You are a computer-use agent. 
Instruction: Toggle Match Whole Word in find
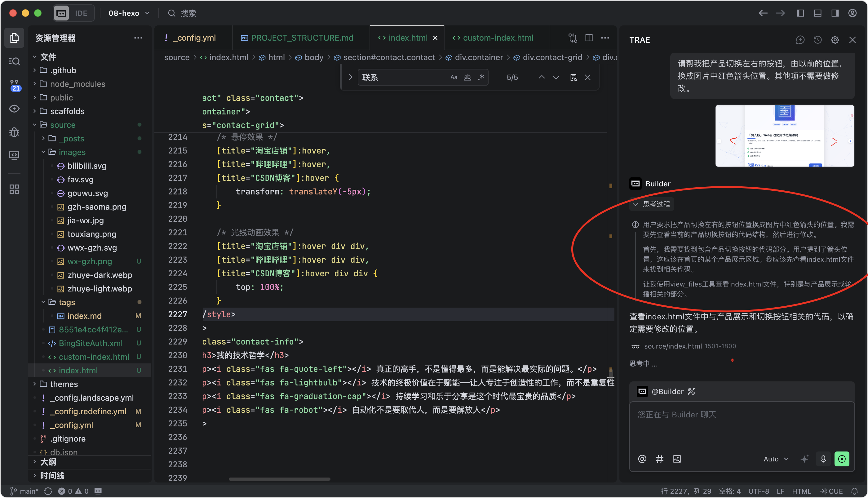[x=467, y=77]
